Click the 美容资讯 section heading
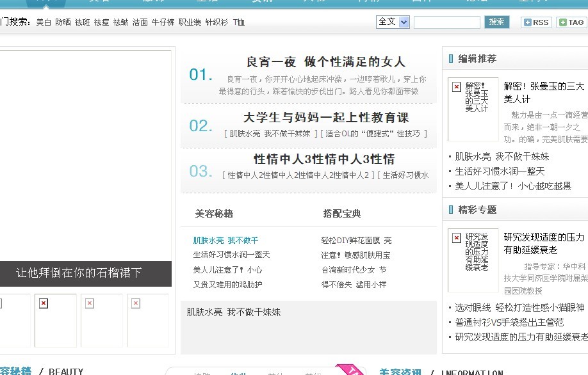Image resolution: width=588 pixels, height=375 pixels. coord(400,372)
